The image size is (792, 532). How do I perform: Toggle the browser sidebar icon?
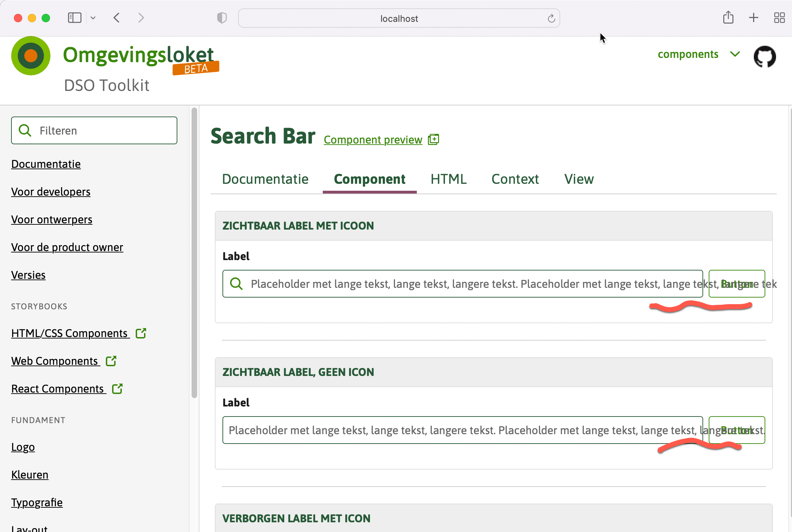pos(74,17)
